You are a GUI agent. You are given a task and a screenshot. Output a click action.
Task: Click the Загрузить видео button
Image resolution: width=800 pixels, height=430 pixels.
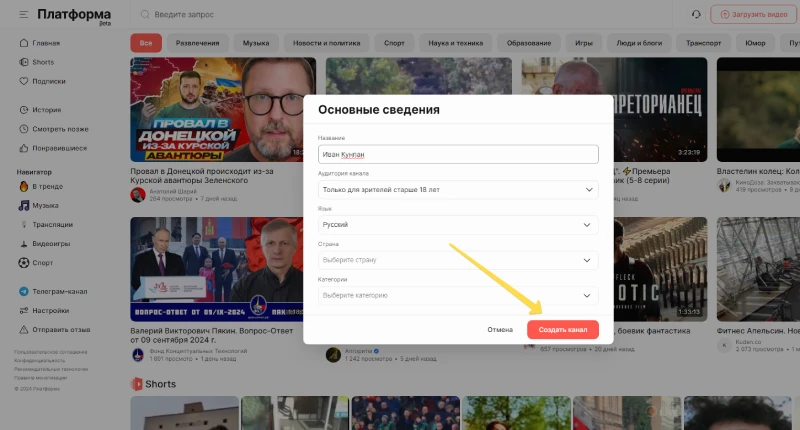coord(753,14)
